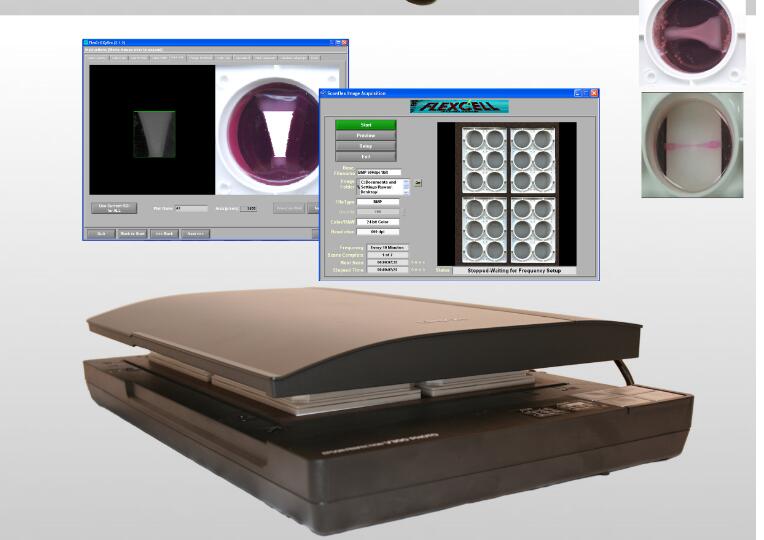Close the Scanflex Image Acquisition window
This screenshot has width=764, height=540.
point(594,93)
